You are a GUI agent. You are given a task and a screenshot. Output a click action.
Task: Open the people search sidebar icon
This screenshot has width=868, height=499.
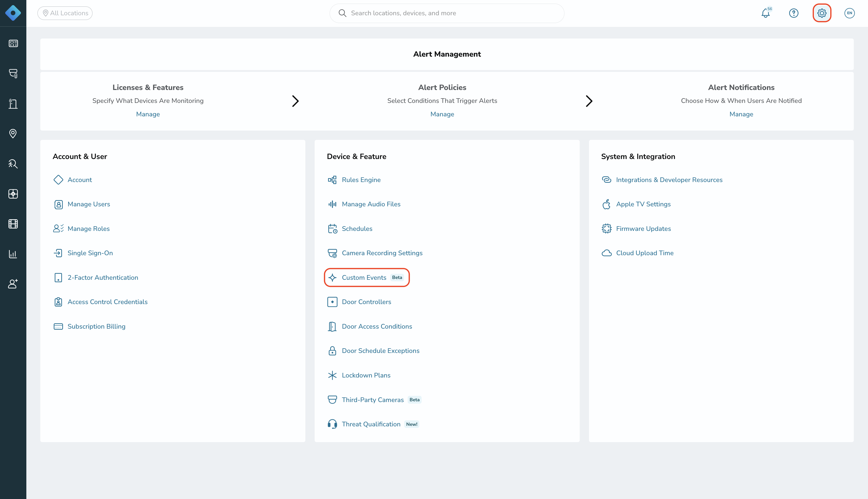[x=13, y=164]
